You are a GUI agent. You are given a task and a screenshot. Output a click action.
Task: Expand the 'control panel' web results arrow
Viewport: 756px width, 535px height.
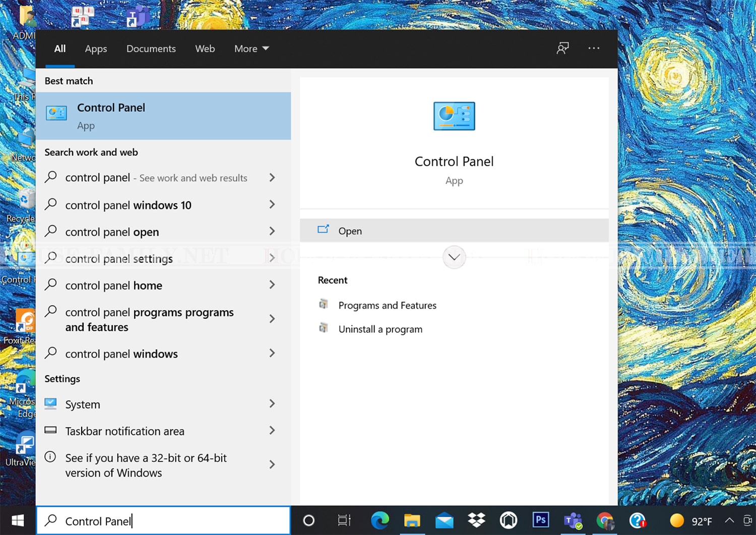coord(272,177)
